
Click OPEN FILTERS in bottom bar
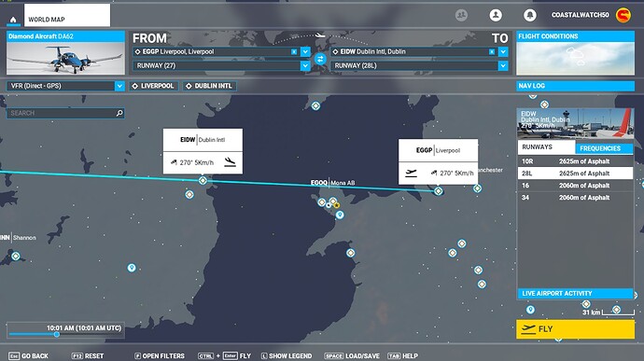click(x=160, y=356)
